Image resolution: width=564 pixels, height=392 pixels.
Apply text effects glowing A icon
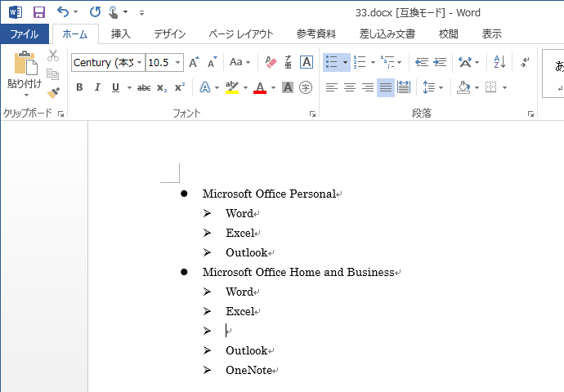205,87
